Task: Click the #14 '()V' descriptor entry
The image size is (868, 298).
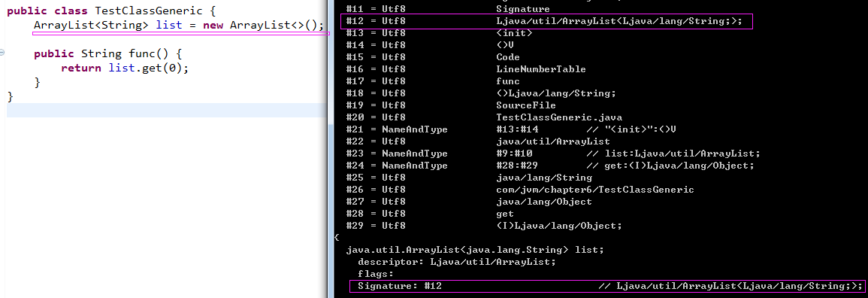Action: pos(430,45)
